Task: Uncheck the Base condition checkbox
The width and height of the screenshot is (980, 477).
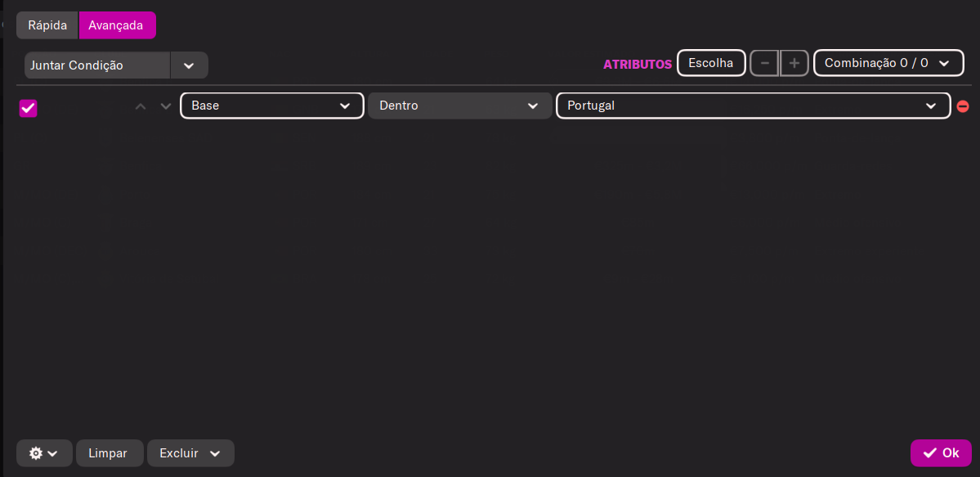Action: tap(28, 108)
